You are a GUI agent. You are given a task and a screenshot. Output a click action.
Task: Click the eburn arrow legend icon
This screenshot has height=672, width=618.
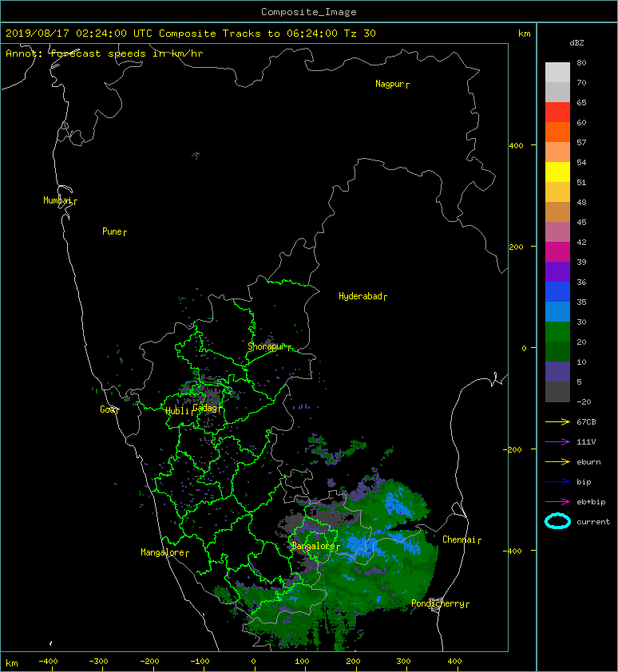click(557, 462)
